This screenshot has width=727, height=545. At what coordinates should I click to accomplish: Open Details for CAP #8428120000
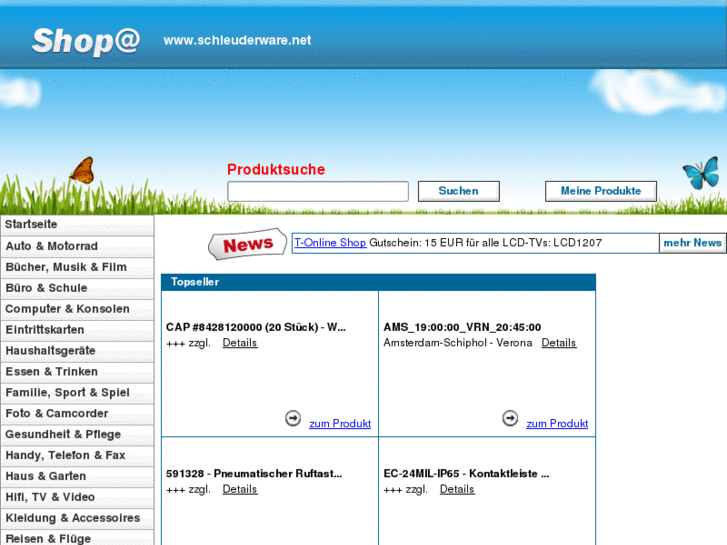[240, 343]
